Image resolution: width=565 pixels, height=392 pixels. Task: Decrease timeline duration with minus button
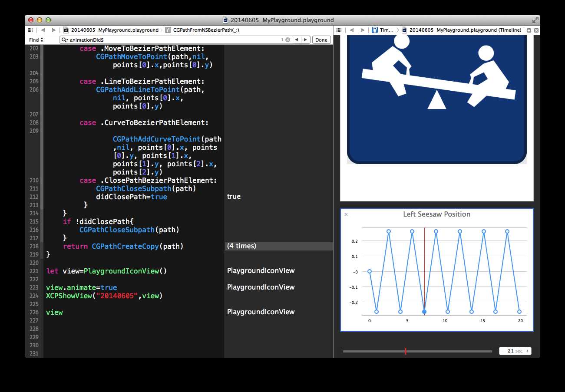[x=503, y=351]
